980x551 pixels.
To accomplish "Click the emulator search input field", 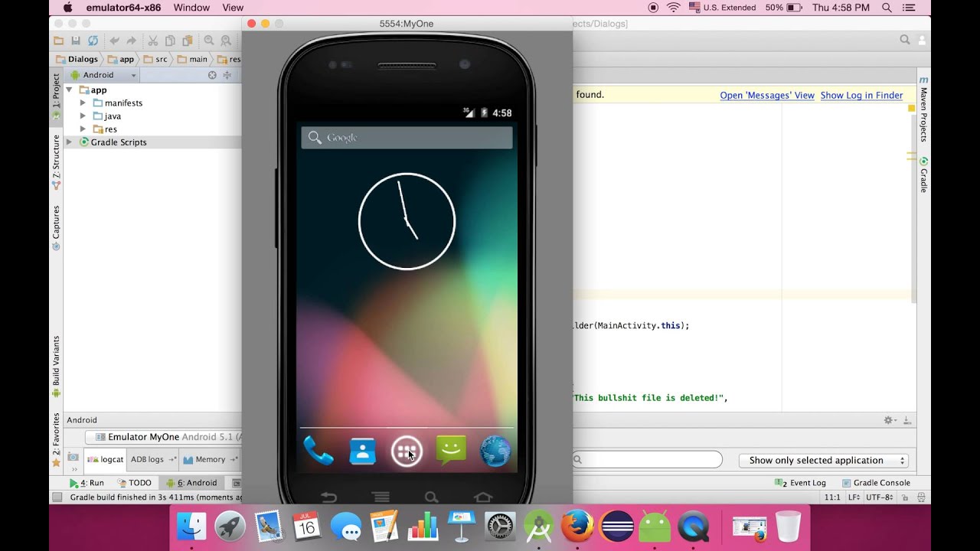I will [406, 137].
